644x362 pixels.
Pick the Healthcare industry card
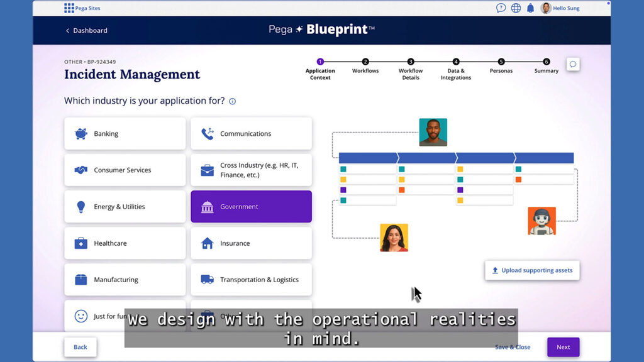click(125, 243)
